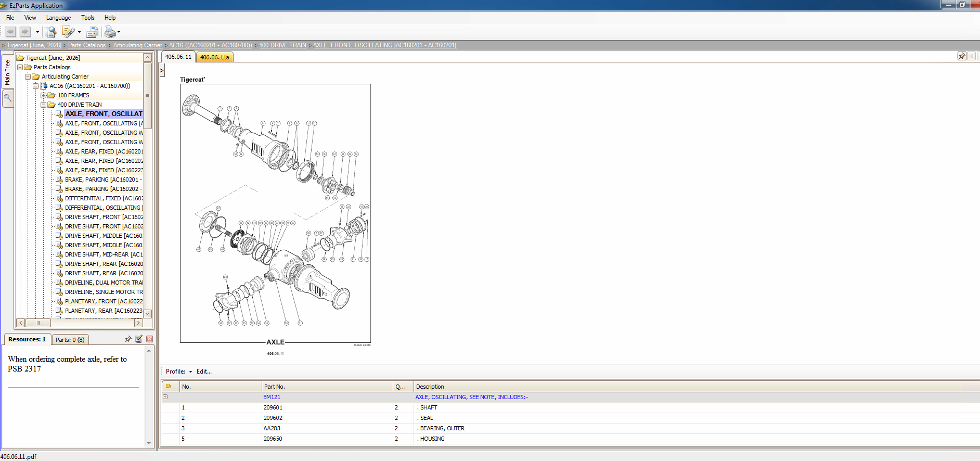This screenshot has height=461, width=980.
Task: Select BRAKE, PARKING [AC160201 tree item
Action: click(x=104, y=180)
